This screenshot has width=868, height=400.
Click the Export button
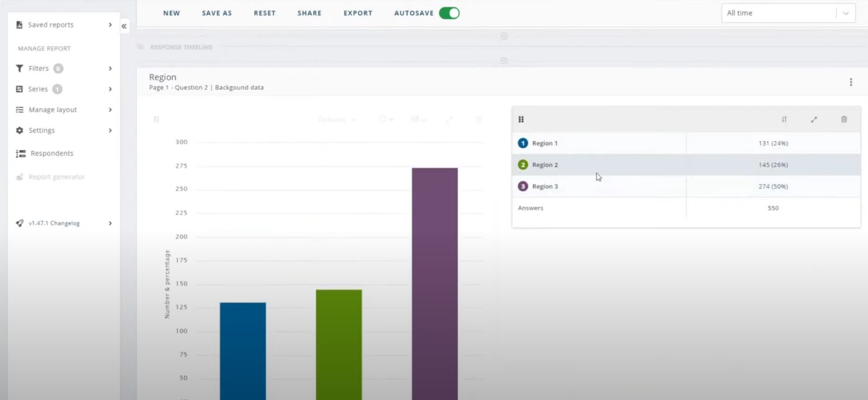pos(358,12)
